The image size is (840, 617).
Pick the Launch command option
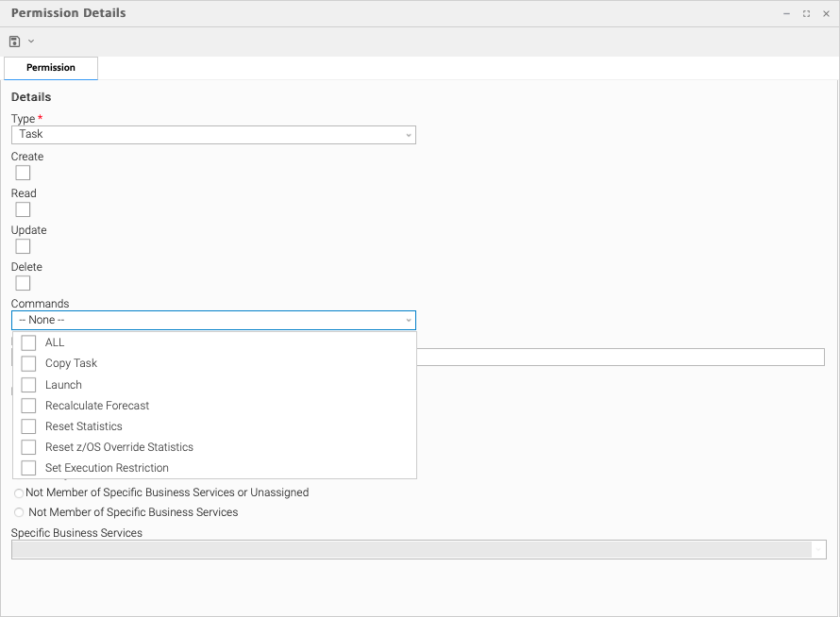click(x=28, y=385)
